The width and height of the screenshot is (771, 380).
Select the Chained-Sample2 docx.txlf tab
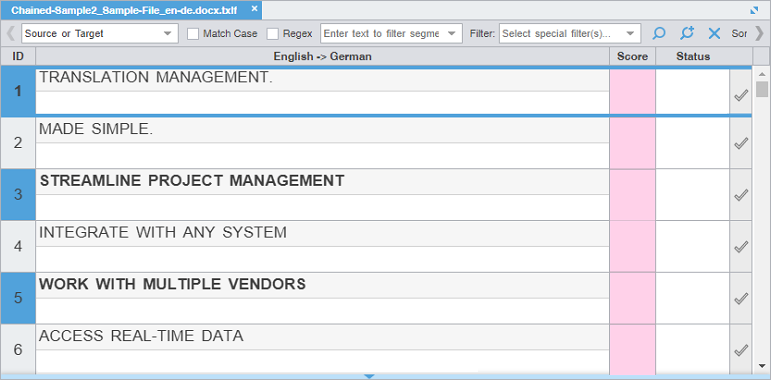[x=124, y=10]
